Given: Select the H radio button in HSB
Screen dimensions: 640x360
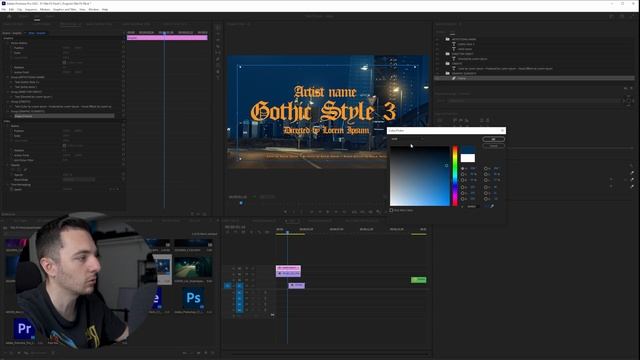Looking at the screenshot, I should pyautogui.click(x=462, y=169).
